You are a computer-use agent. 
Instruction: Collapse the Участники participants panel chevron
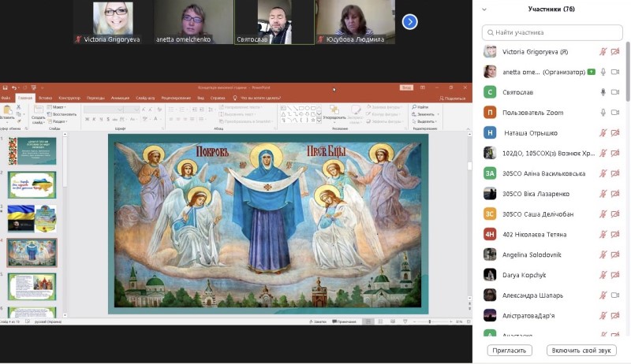[484, 9]
